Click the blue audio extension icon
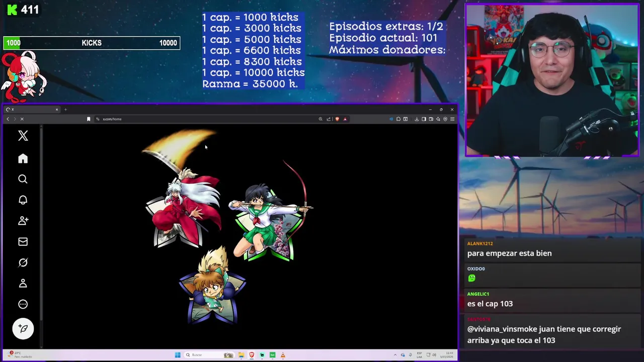The height and width of the screenshot is (362, 644). tap(391, 119)
